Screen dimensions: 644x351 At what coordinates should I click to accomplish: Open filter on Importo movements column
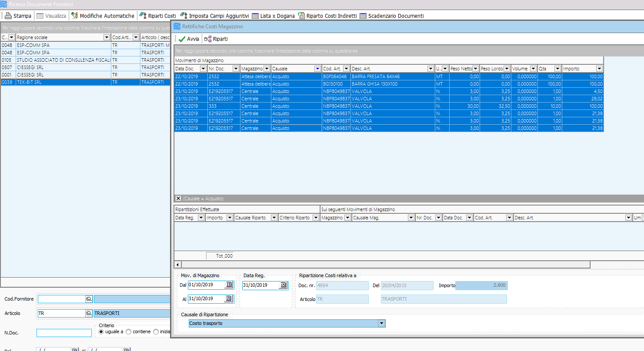[x=599, y=69]
